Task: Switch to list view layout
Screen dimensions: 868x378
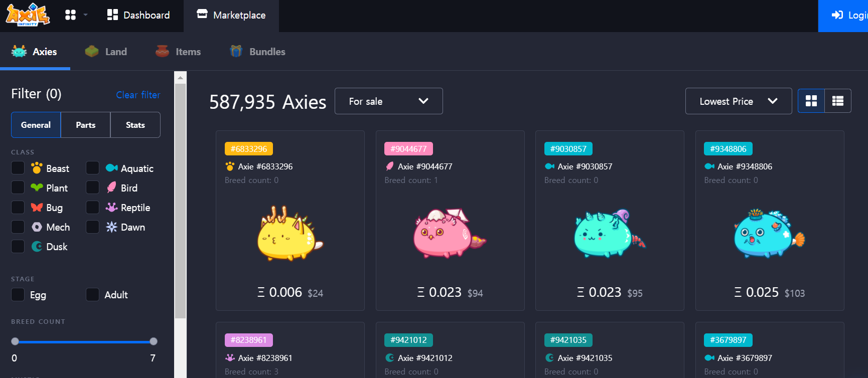Action: click(x=838, y=101)
